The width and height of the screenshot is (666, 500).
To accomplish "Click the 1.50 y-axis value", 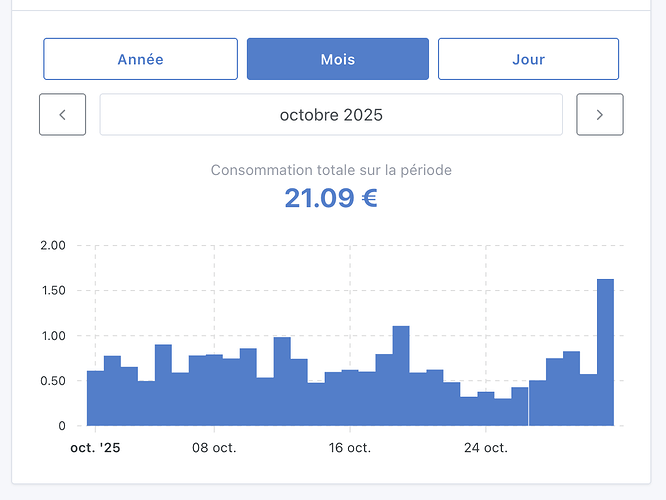I will [x=52, y=290].
